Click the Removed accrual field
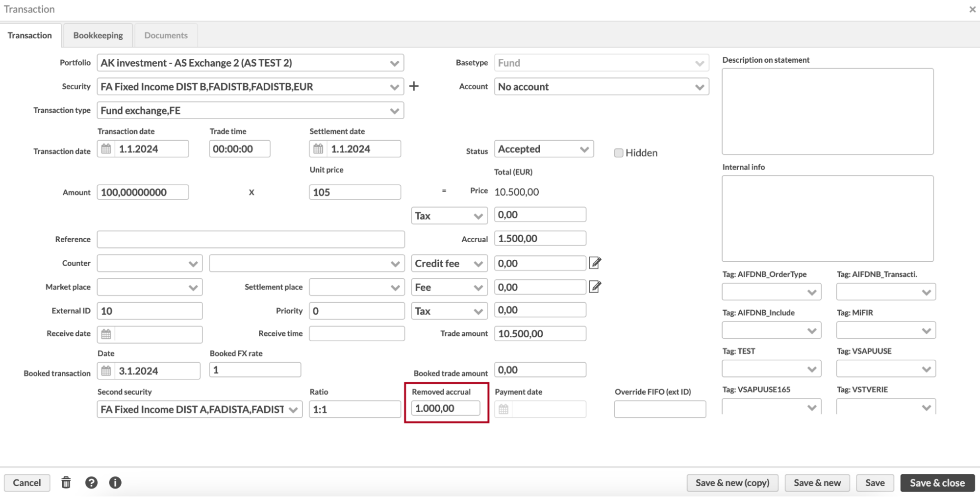980x497 pixels. (x=446, y=408)
